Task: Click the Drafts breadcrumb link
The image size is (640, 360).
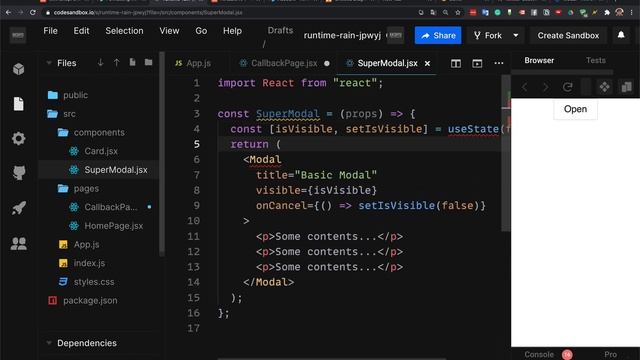Action: (280, 31)
